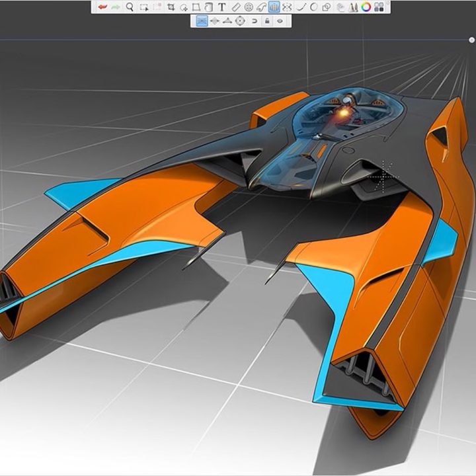
Task: Click the red Undo arrow
Action: [x=103, y=7]
